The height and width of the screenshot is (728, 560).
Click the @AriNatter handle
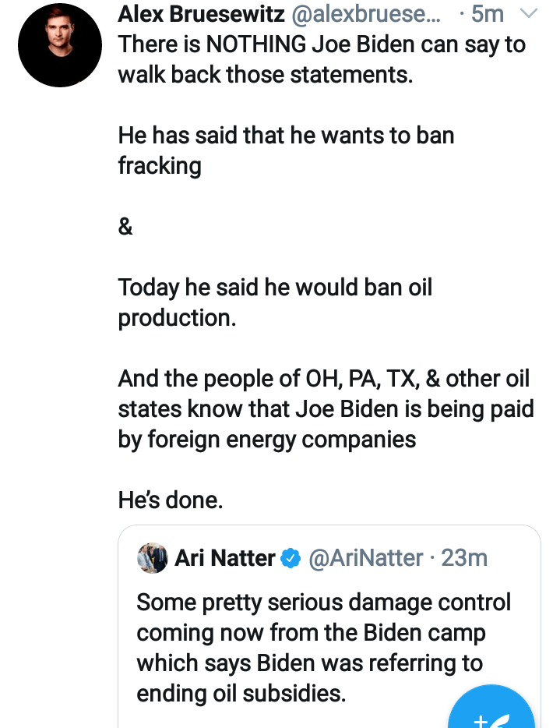366,558
